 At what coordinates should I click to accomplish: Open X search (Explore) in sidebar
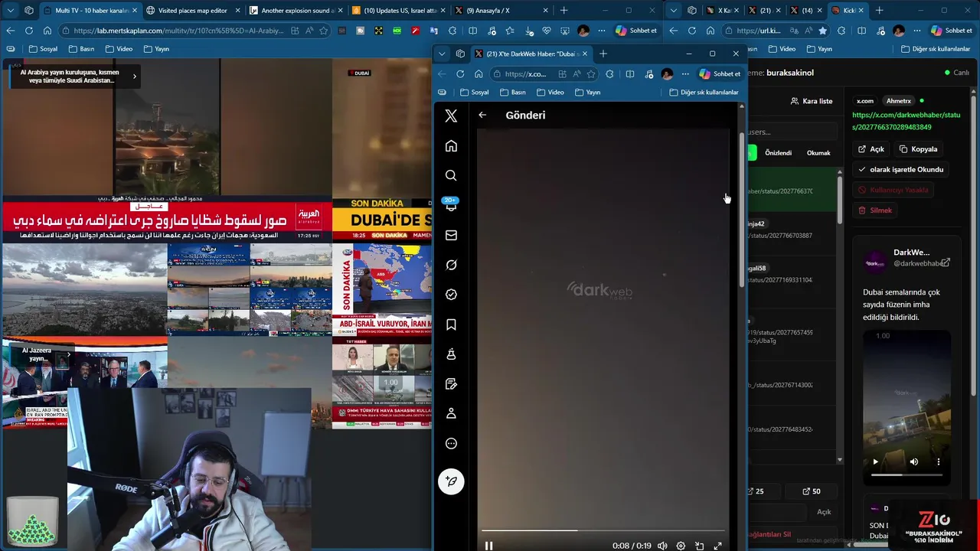click(451, 176)
